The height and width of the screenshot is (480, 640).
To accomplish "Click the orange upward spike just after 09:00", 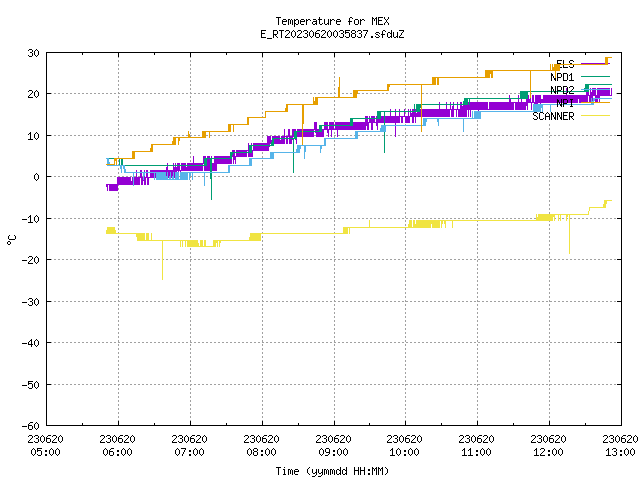I will pos(339,87).
